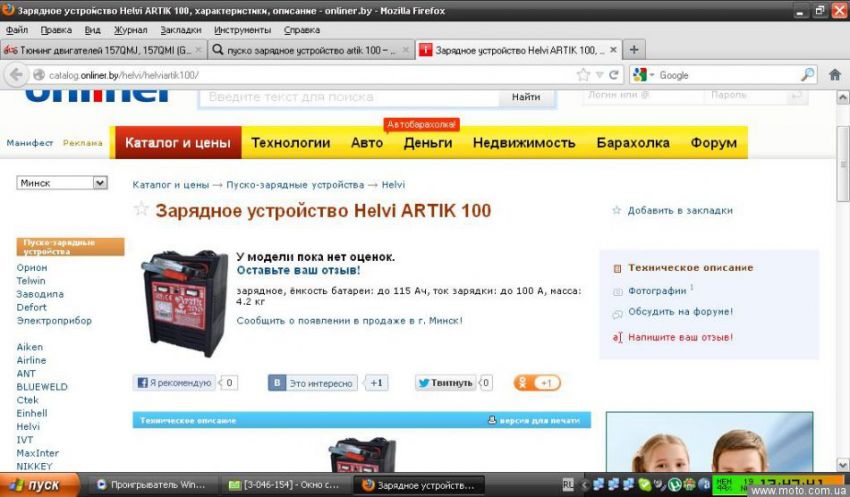Switch to the пуско зарядное устройство search tab
The image size is (850, 497).
pyautogui.click(x=311, y=50)
